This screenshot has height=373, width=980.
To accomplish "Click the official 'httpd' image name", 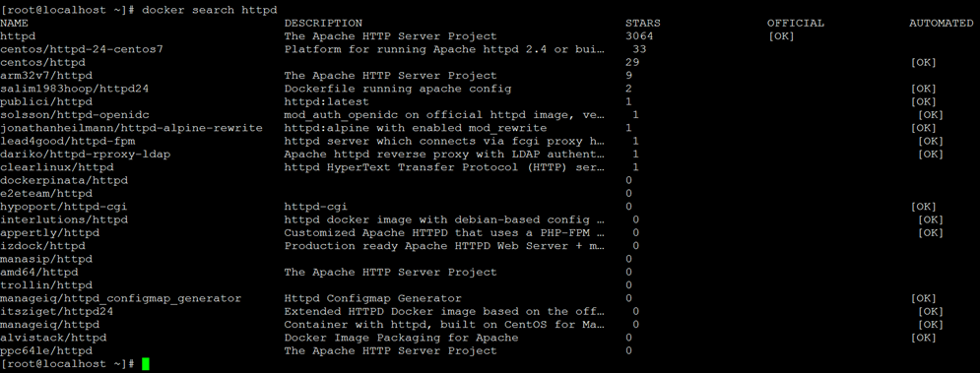I will point(18,36).
